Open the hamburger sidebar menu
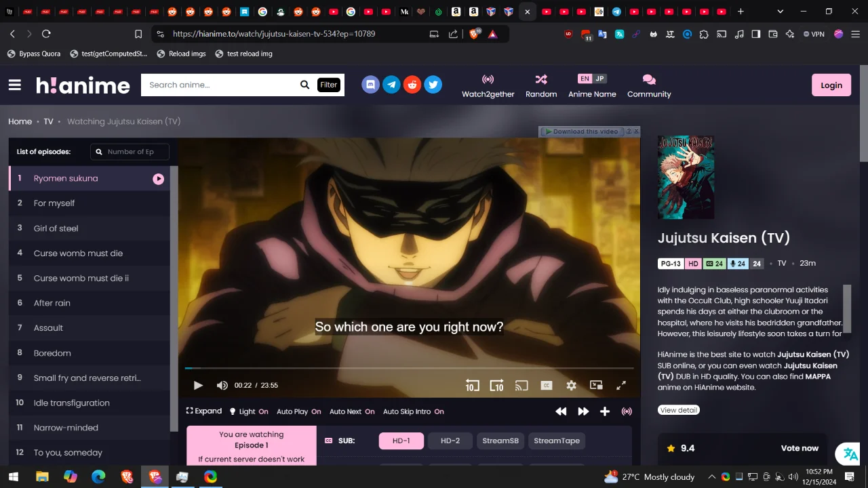868x488 pixels. (x=15, y=85)
